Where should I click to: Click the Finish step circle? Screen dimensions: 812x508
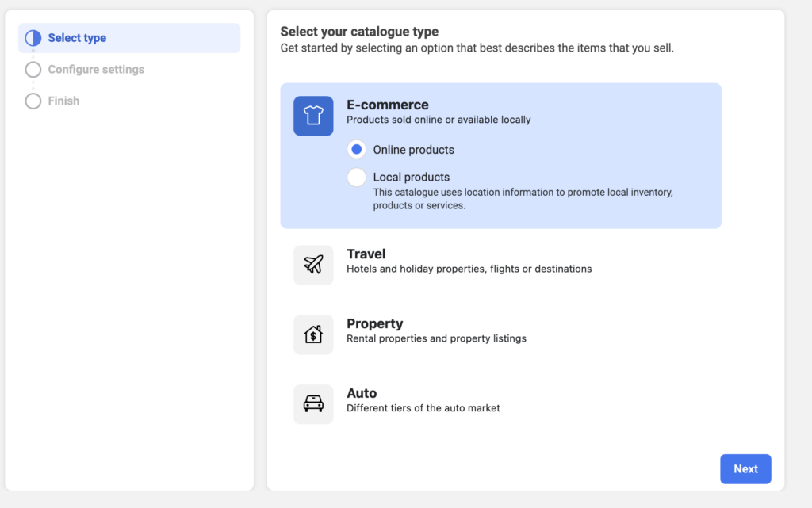33,101
